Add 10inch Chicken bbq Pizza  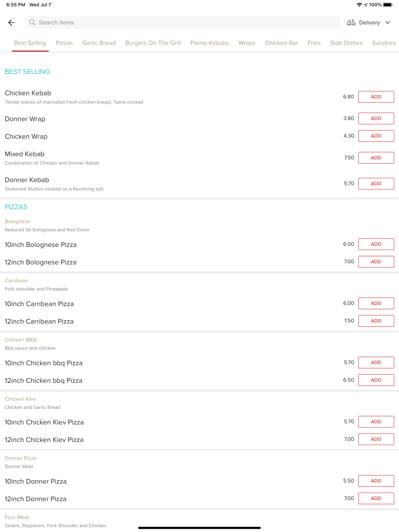coord(376,363)
